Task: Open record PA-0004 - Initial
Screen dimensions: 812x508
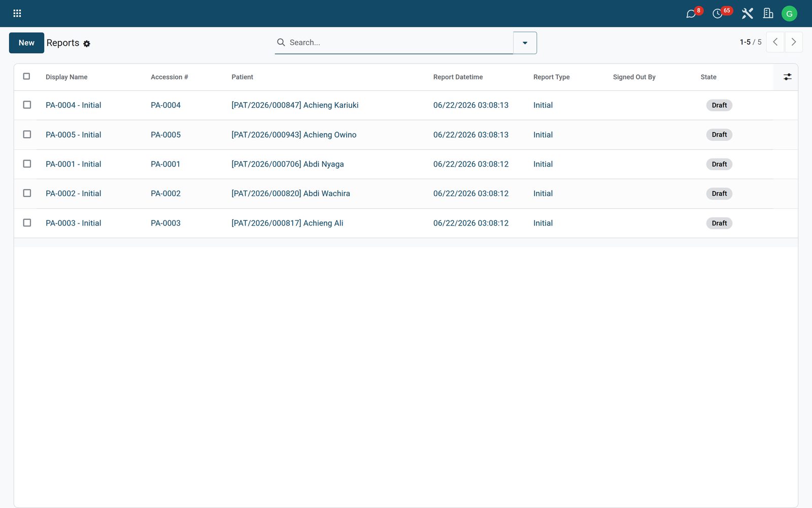Action: click(x=73, y=105)
